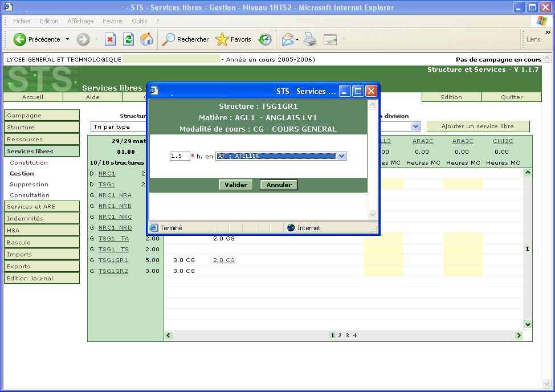The width and height of the screenshot is (555, 392).
Task: Open Rechercher search tool
Action: (x=185, y=39)
